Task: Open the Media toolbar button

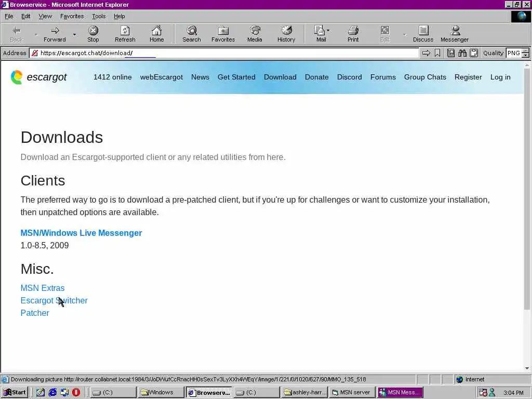Action: (x=255, y=34)
